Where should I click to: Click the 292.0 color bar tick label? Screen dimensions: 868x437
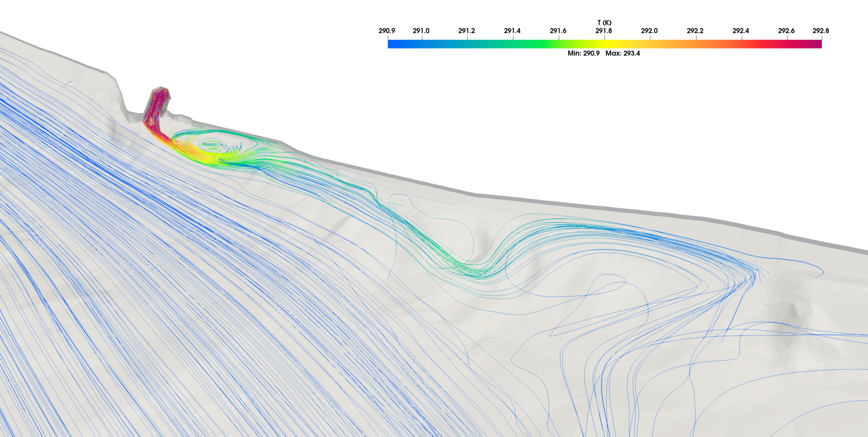649,31
